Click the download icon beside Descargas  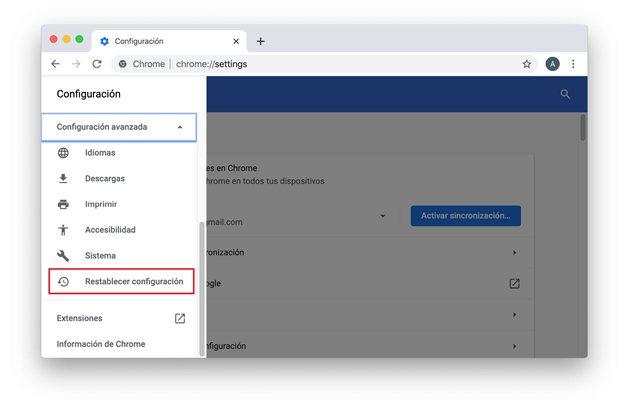click(63, 179)
